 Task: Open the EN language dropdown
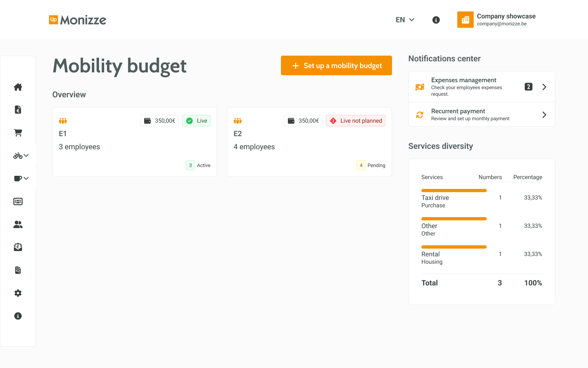click(405, 20)
